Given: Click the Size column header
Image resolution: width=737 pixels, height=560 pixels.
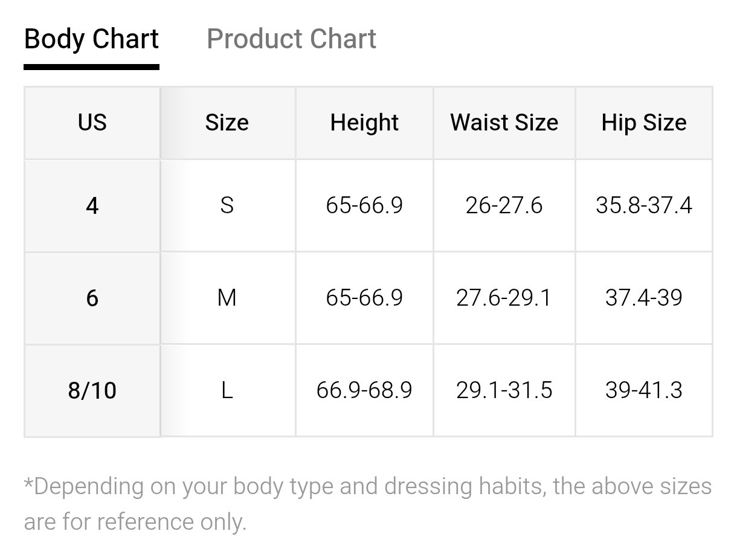Looking at the screenshot, I should (x=227, y=123).
